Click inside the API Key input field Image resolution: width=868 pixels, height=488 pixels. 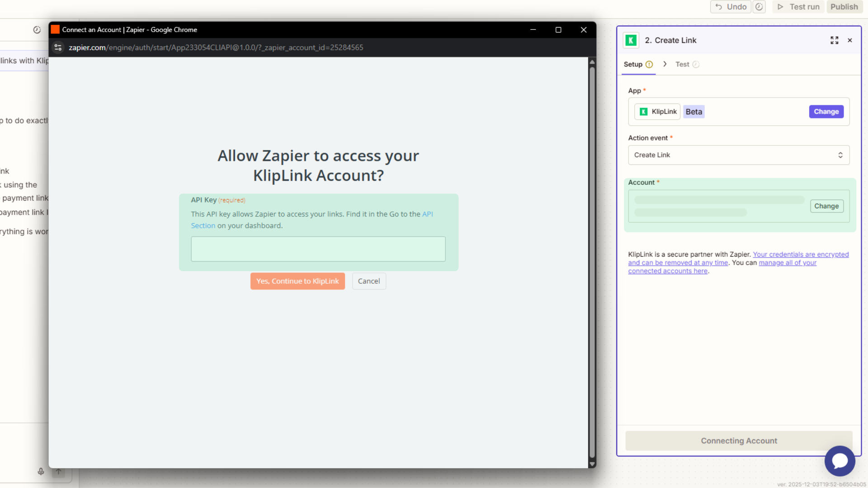click(318, 249)
